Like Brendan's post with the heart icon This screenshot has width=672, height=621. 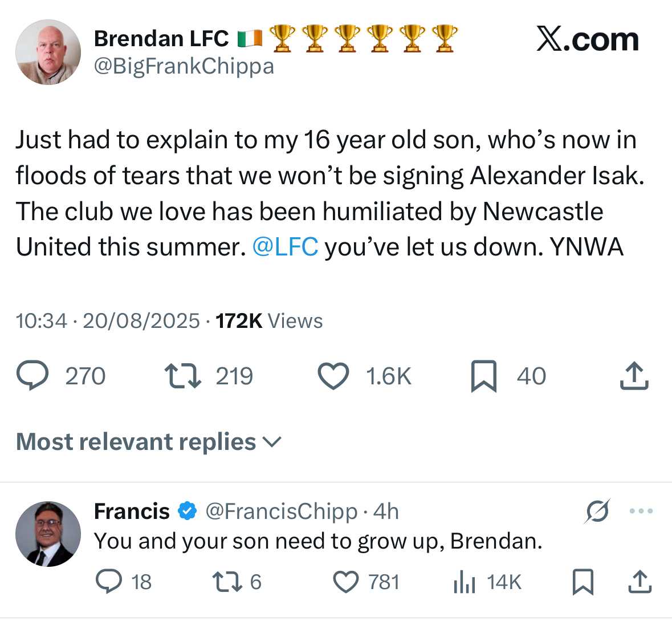pos(333,376)
